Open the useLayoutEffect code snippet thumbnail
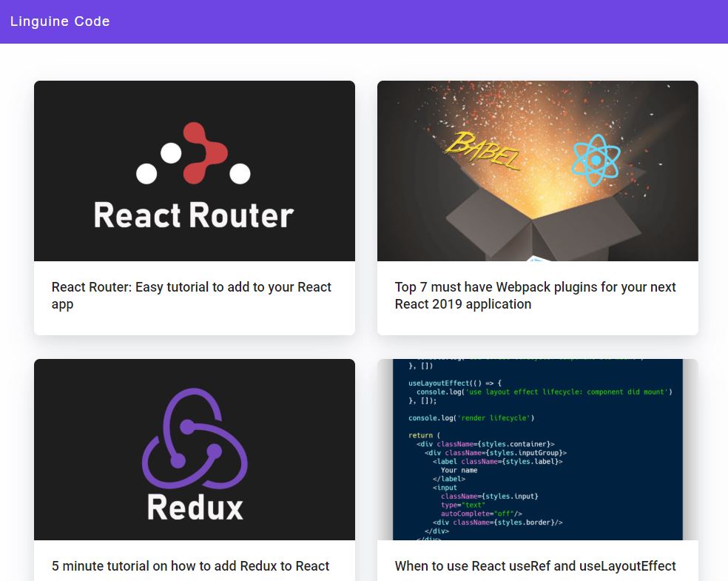 tap(538, 449)
